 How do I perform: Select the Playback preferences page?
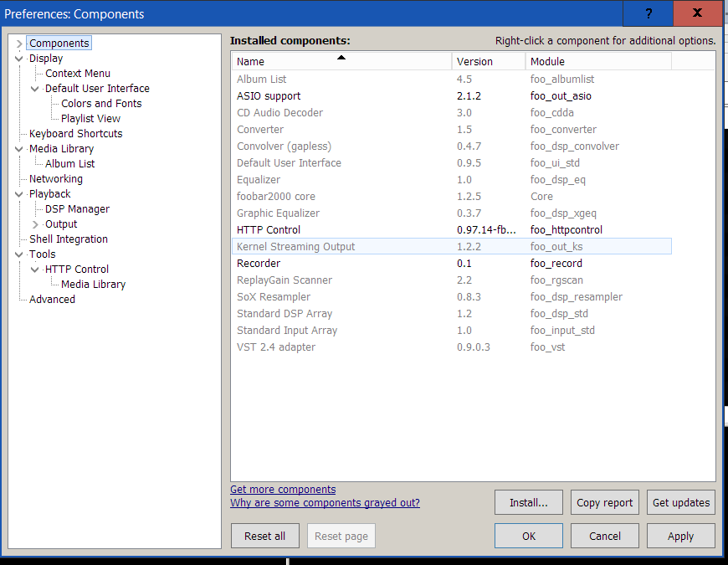point(49,194)
